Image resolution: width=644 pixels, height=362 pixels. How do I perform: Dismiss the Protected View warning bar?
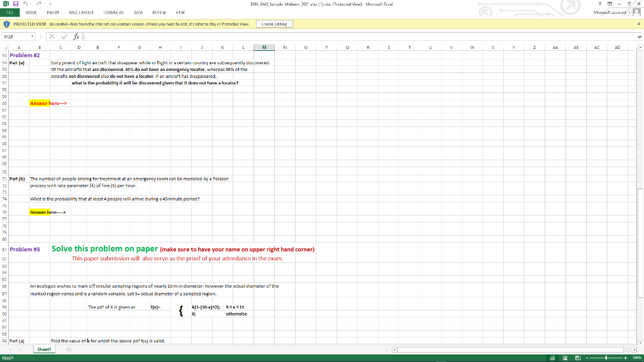point(640,23)
